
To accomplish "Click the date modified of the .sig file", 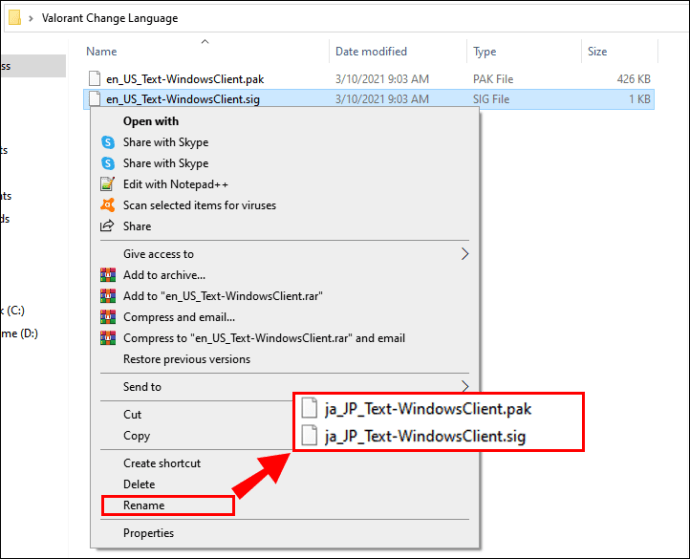I will [x=382, y=99].
